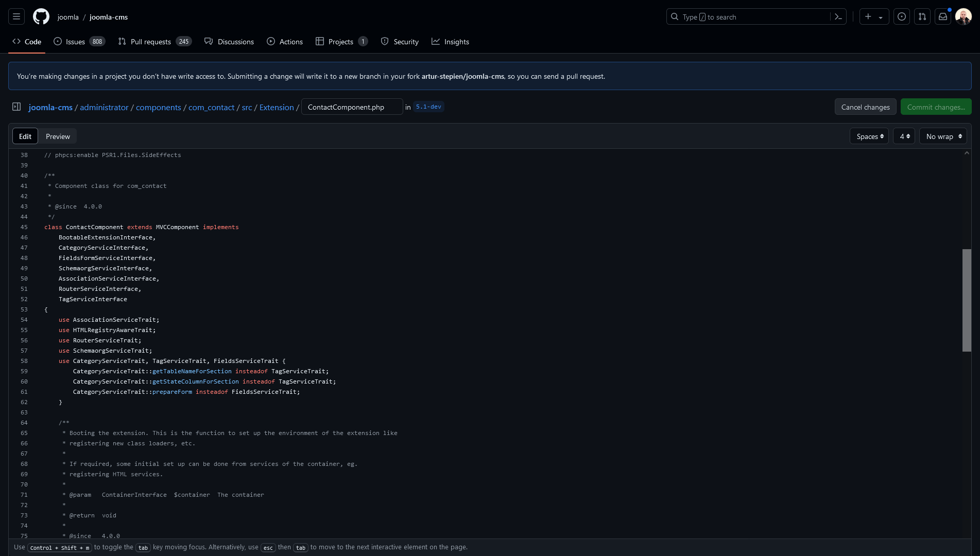
Task: Navigate to joomla-cms root breadcrumb
Action: [50, 107]
